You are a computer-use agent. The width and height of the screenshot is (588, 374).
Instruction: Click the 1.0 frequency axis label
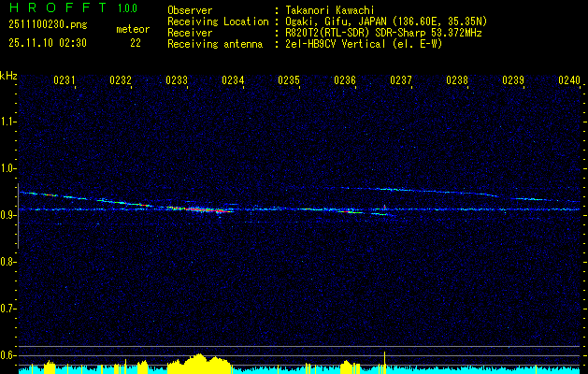coord(8,168)
